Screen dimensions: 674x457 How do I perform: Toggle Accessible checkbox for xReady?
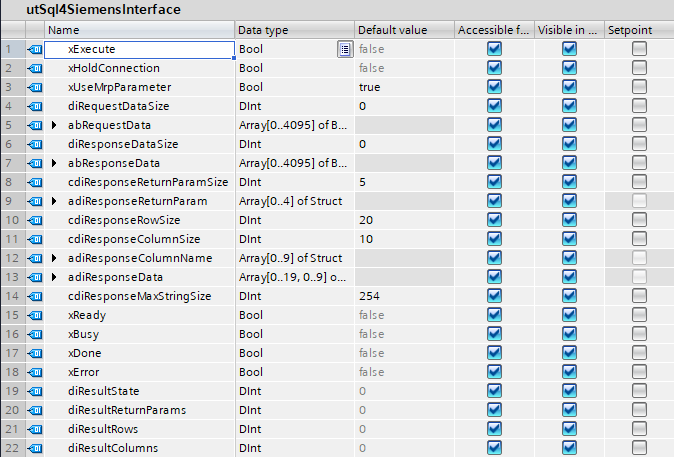[x=494, y=315]
